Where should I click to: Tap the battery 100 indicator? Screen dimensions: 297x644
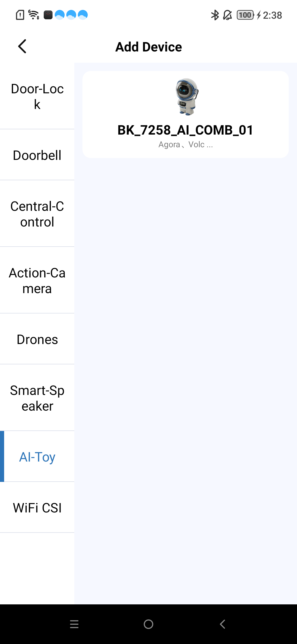pos(245,15)
